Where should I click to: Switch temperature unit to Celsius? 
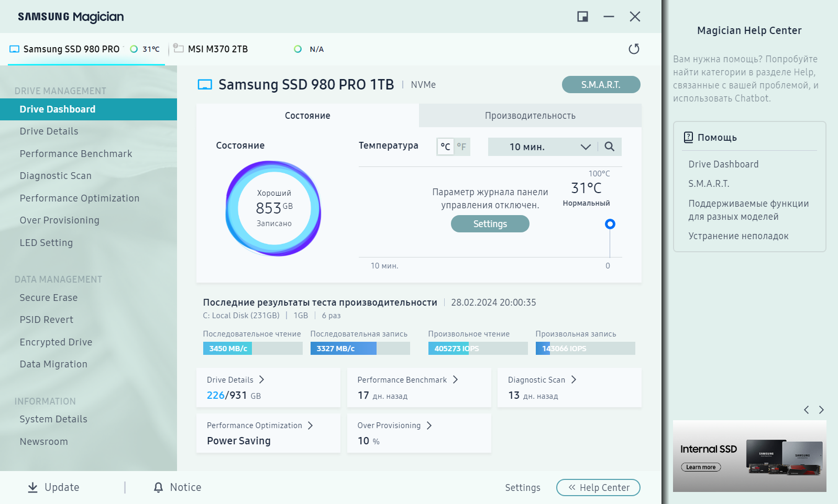point(445,147)
